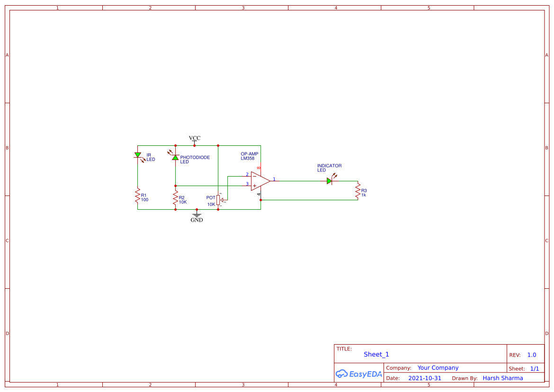The image size is (554, 392).
Task: Select the indicator LED symbol
Action: coord(330,181)
